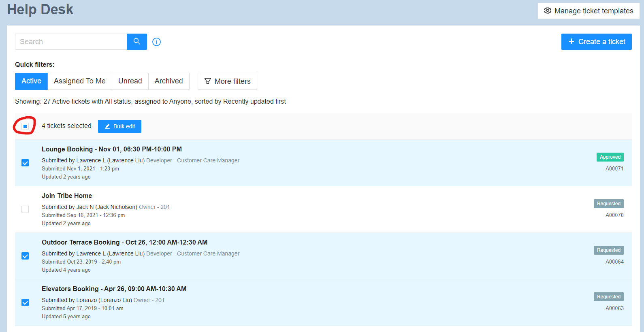
Task: Click 'Submitted Sep 16, 2021 - 12:36 pm' text
Action: pyautogui.click(x=83, y=215)
